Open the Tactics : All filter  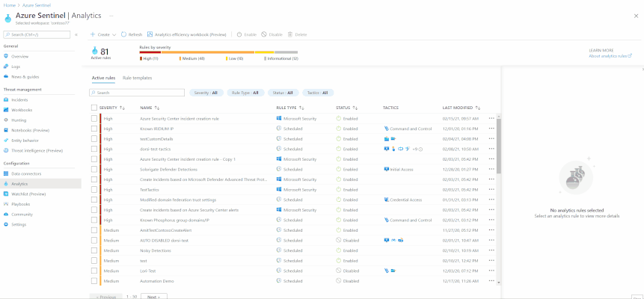pos(318,93)
